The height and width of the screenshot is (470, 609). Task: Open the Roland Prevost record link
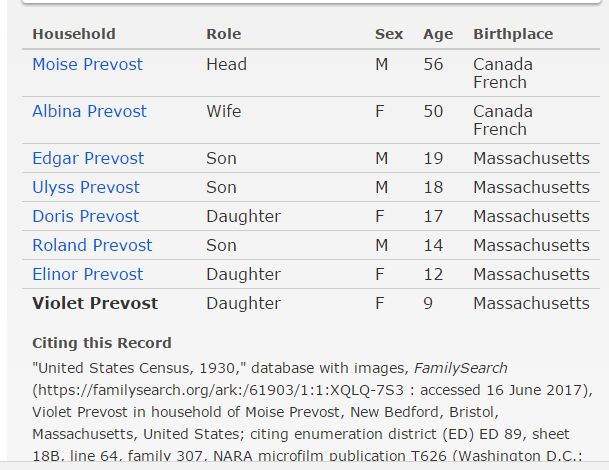pyautogui.click(x=92, y=245)
